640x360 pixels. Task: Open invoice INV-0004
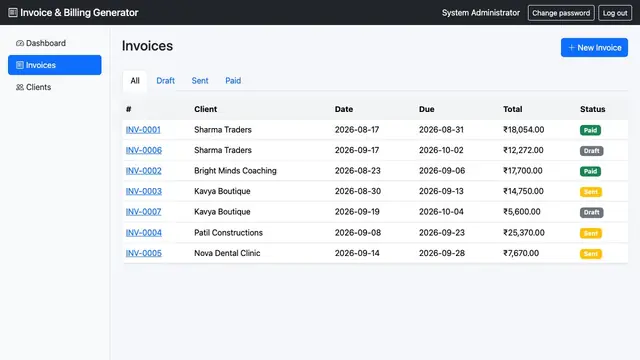[x=144, y=232]
